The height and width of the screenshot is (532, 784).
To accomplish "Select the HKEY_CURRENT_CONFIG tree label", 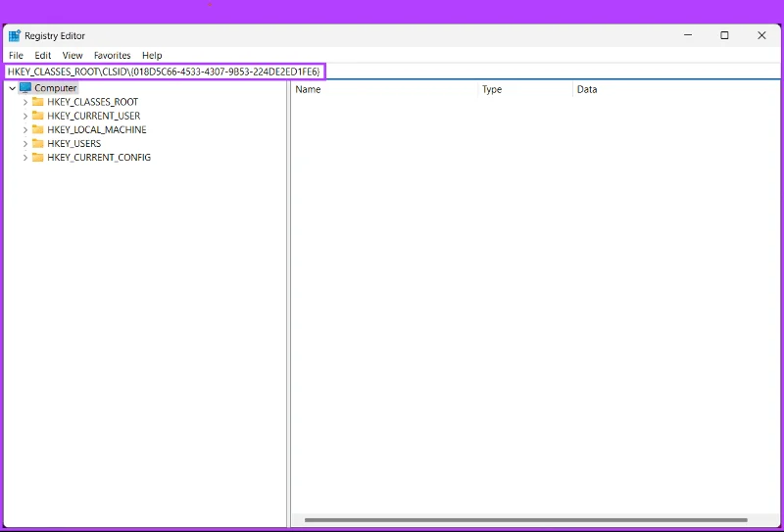I will tap(99, 158).
